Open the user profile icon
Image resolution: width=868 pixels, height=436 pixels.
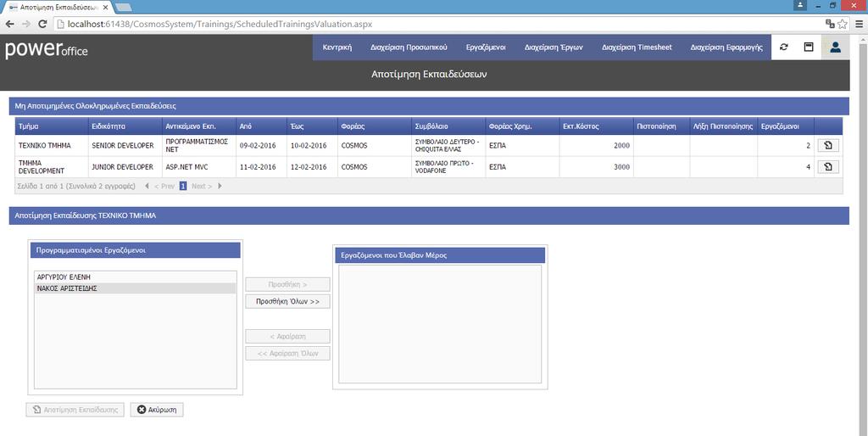click(x=835, y=48)
